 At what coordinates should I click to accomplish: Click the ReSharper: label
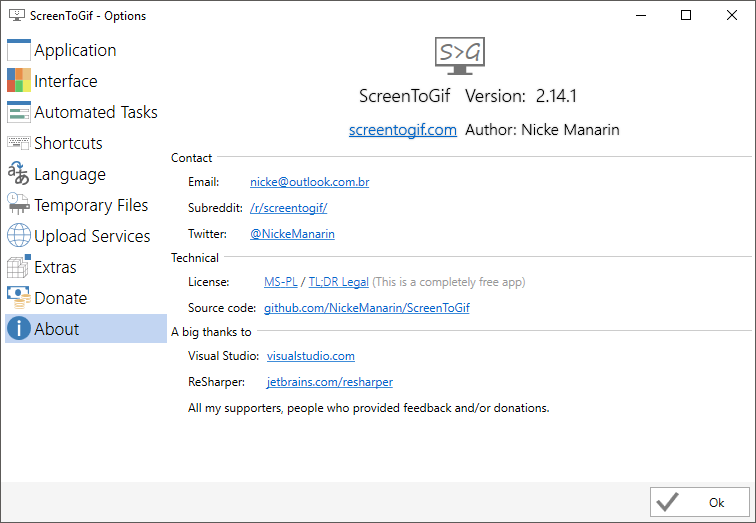[x=216, y=382]
